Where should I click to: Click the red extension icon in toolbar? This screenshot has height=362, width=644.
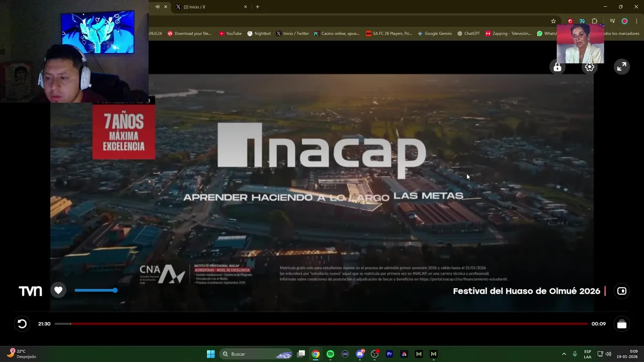pos(570,21)
